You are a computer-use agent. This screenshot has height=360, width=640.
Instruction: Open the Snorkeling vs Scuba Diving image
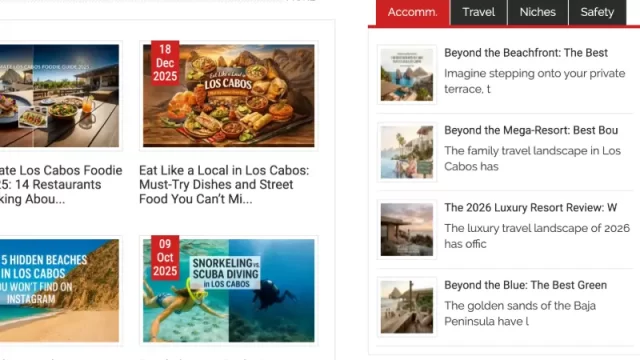229,291
